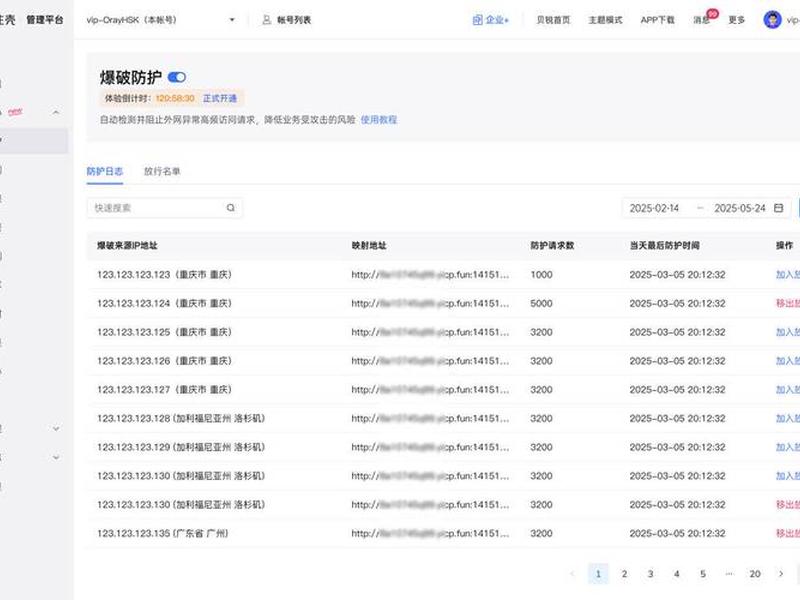
Task: Open the date range calendar icon
Action: pyautogui.click(x=778, y=208)
